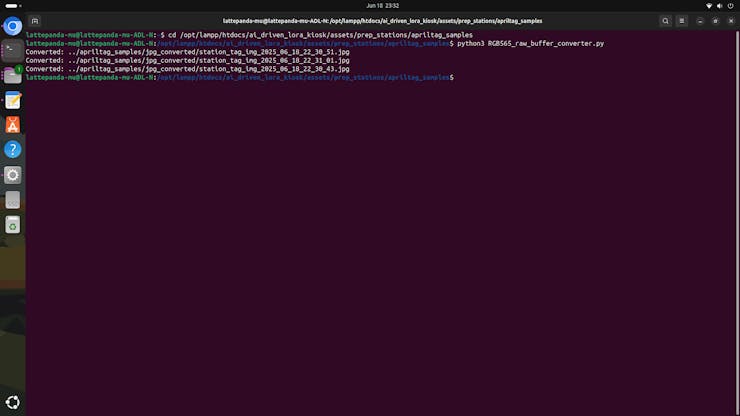The image size is (740, 416).
Task: Click the network icon in the top bar
Action: coord(709,6)
